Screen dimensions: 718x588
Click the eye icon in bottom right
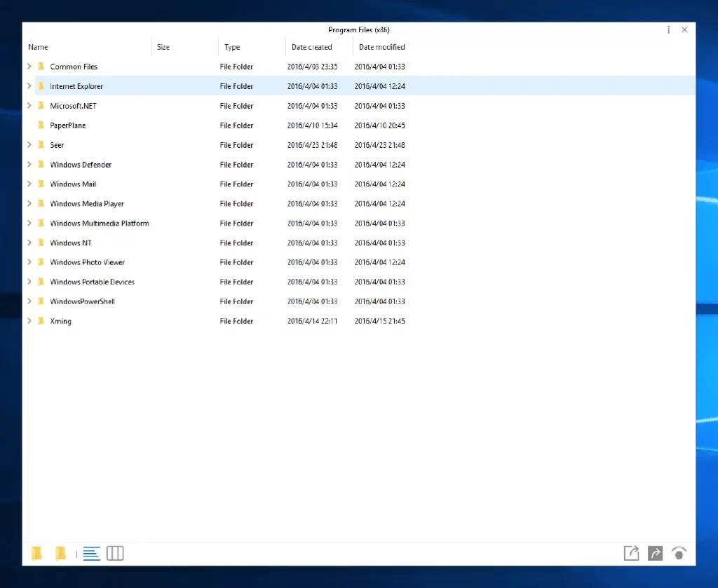coord(679,553)
